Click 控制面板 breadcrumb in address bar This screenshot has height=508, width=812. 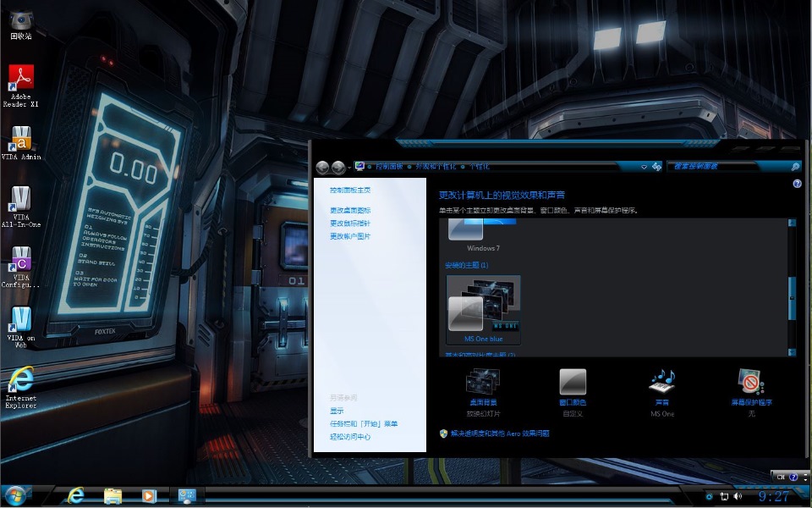point(389,167)
